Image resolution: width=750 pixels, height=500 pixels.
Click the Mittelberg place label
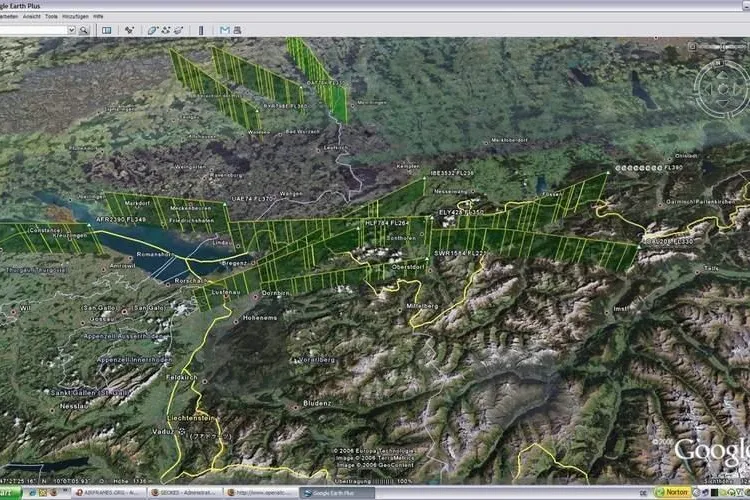[x=422, y=306]
